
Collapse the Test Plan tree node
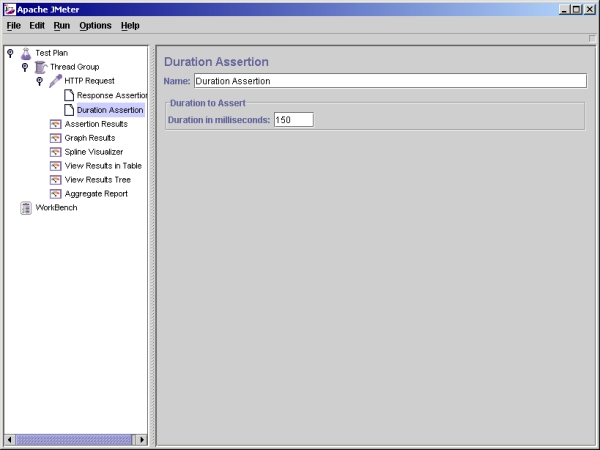[x=10, y=53]
